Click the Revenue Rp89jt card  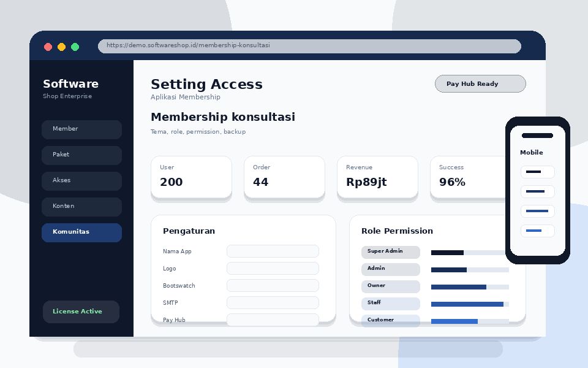[x=378, y=177]
